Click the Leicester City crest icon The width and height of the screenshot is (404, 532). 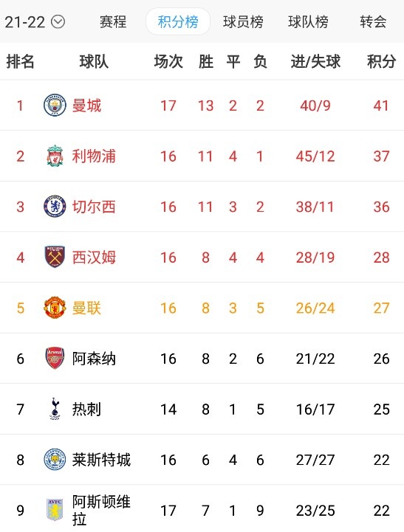tap(55, 459)
